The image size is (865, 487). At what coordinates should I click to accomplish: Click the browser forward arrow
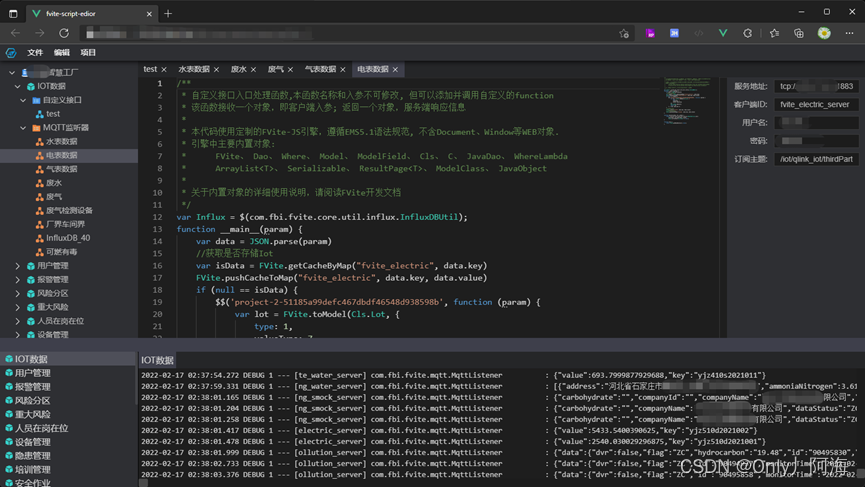tap(40, 33)
